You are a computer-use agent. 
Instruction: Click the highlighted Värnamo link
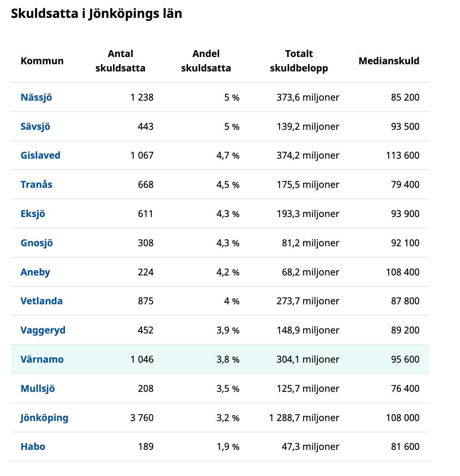pos(42,360)
